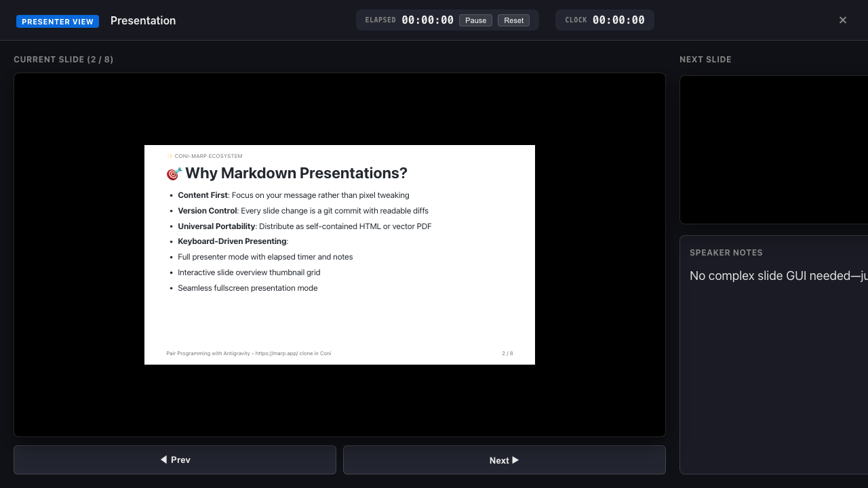Advance to the next slide with Next

tap(505, 460)
